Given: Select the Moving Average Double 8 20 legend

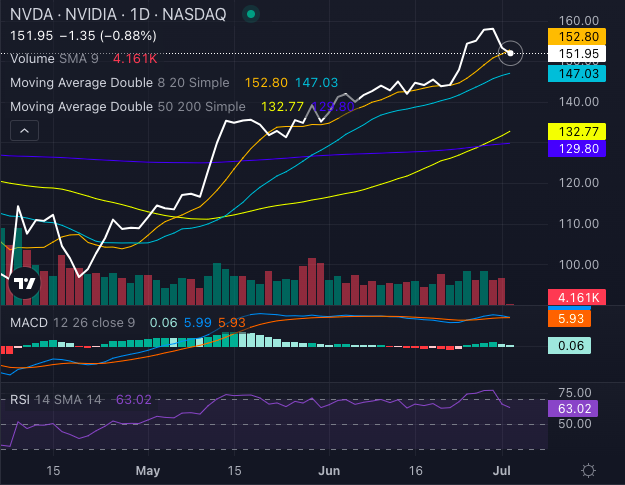Looking at the screenshot, I should click(120, 82).
